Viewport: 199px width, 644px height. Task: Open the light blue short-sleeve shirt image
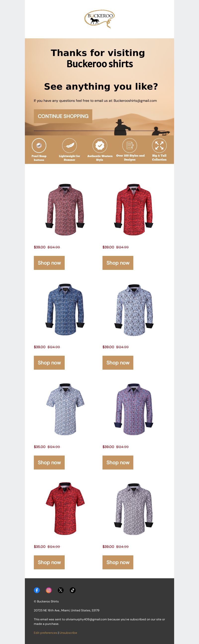[x=65, y=410]
